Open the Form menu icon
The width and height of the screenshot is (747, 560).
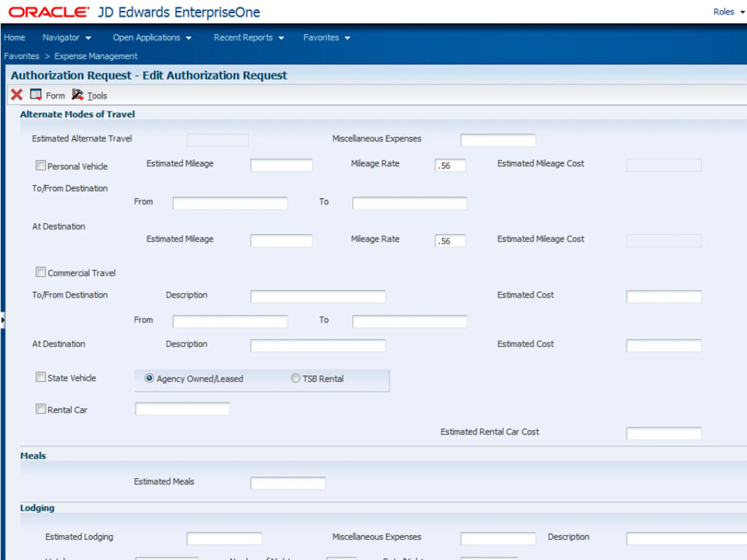[x=36, y=95]
